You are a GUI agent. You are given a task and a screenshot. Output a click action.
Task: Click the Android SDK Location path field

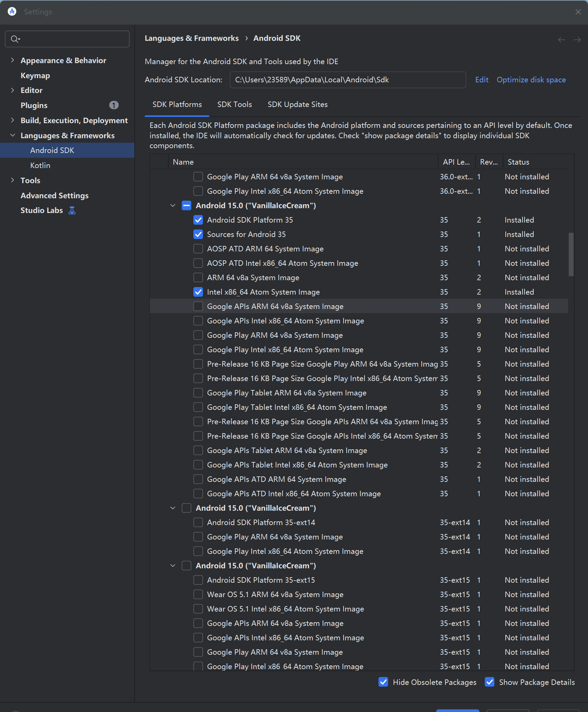click(348, 80)
